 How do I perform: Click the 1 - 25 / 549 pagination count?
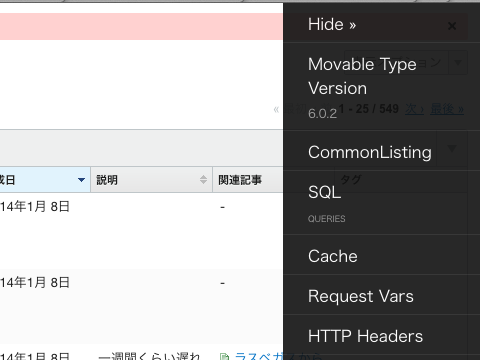tap(369, 109)
